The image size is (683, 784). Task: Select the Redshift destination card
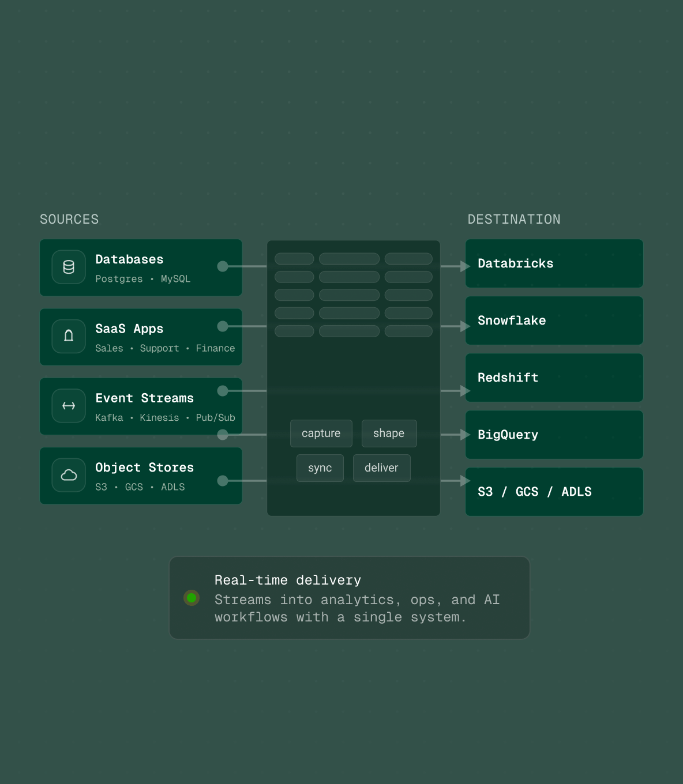tap(554, 378)
